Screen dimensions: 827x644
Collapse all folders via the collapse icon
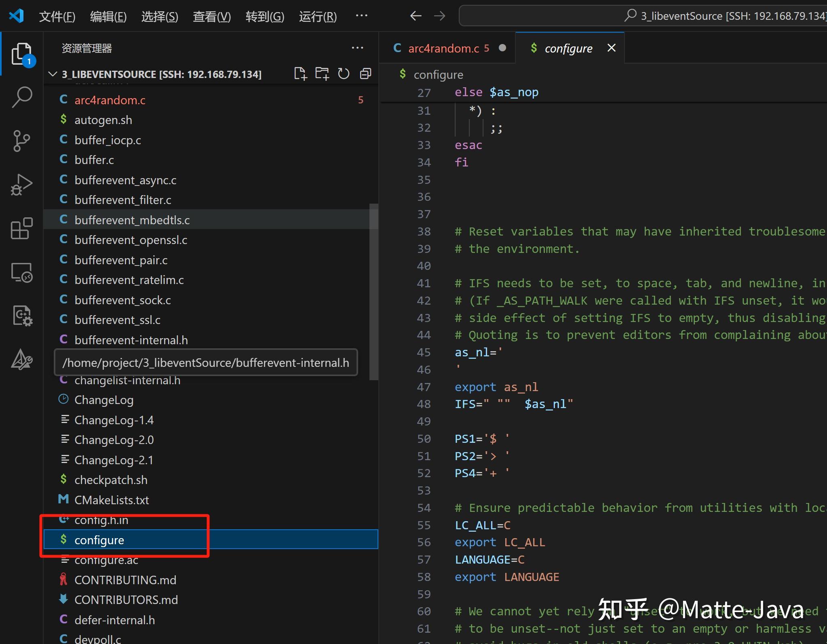[x=365, y=74]
